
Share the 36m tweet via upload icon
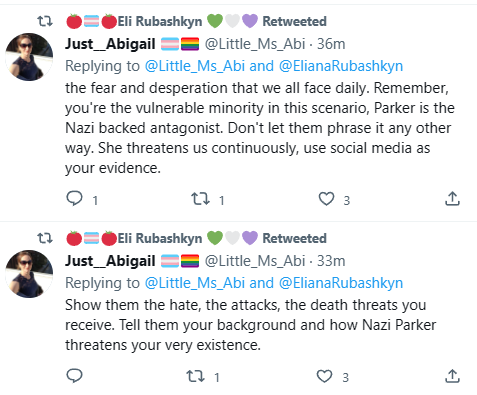(x=452, y=198)
